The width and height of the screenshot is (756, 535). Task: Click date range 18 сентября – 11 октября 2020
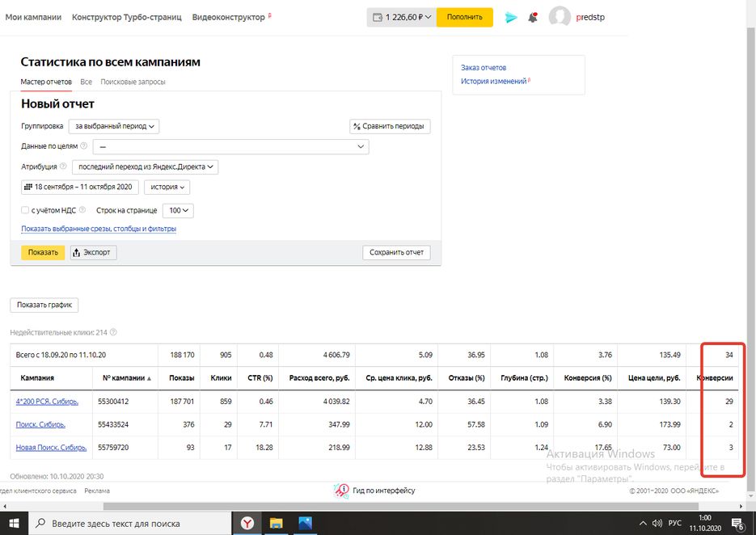[x=80, y=187]
